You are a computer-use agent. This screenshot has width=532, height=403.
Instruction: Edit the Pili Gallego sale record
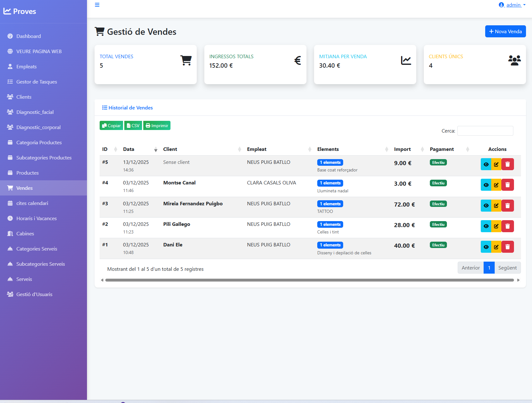point(496,226)
